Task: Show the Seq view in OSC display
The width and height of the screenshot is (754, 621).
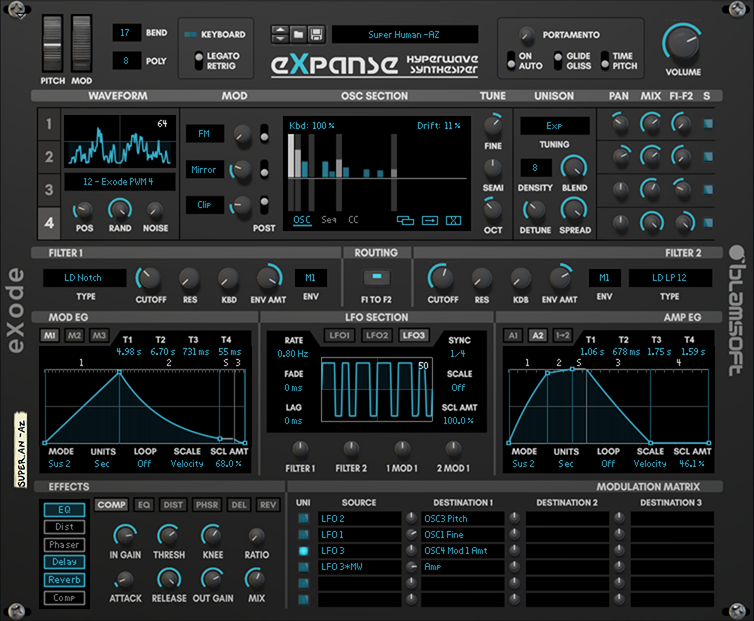Action: pyautogui.click(x=328, y=220)
